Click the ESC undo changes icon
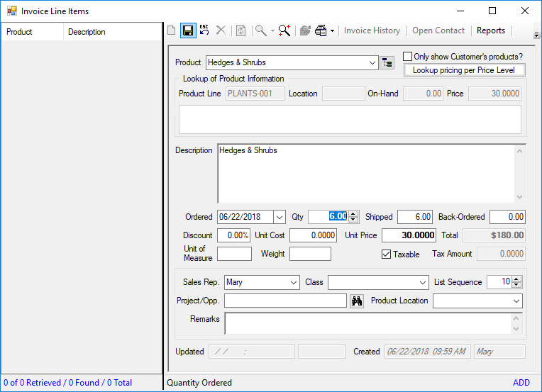Viewport: 542px width, 392px height. (204, 30)
